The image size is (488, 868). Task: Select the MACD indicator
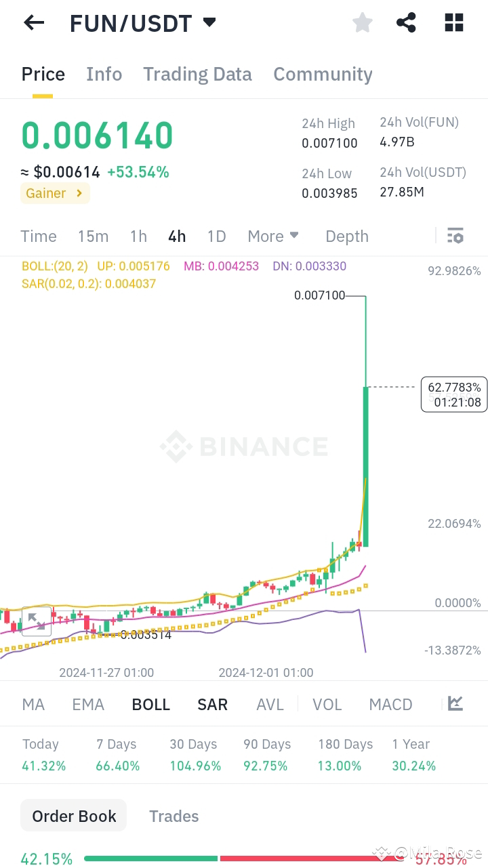point(390,704)
